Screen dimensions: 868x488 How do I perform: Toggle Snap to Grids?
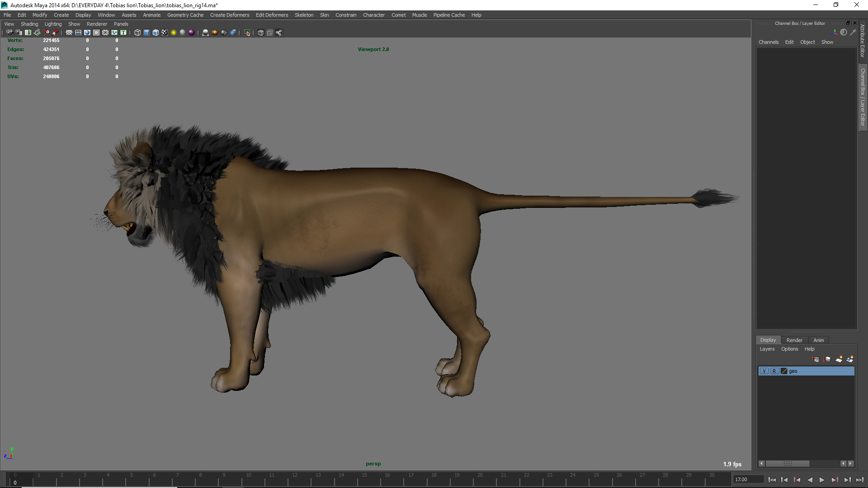pyautogui.click(x=69, y=33)
